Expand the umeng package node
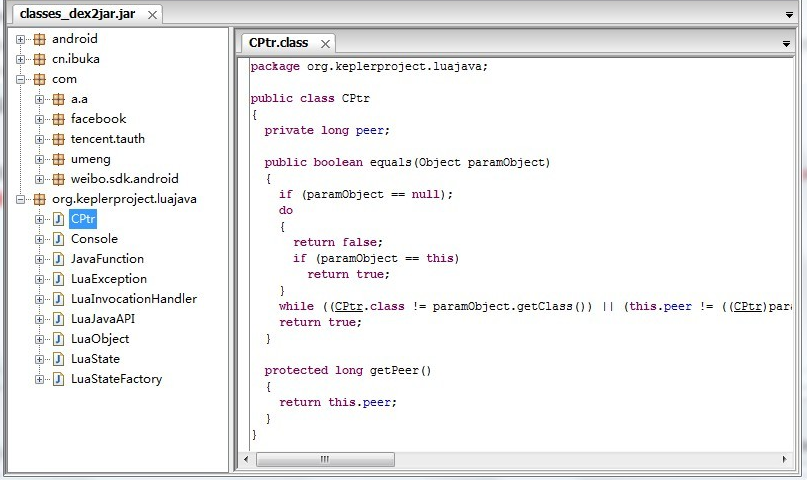The image size is (807, 480). tap(40, 159)
